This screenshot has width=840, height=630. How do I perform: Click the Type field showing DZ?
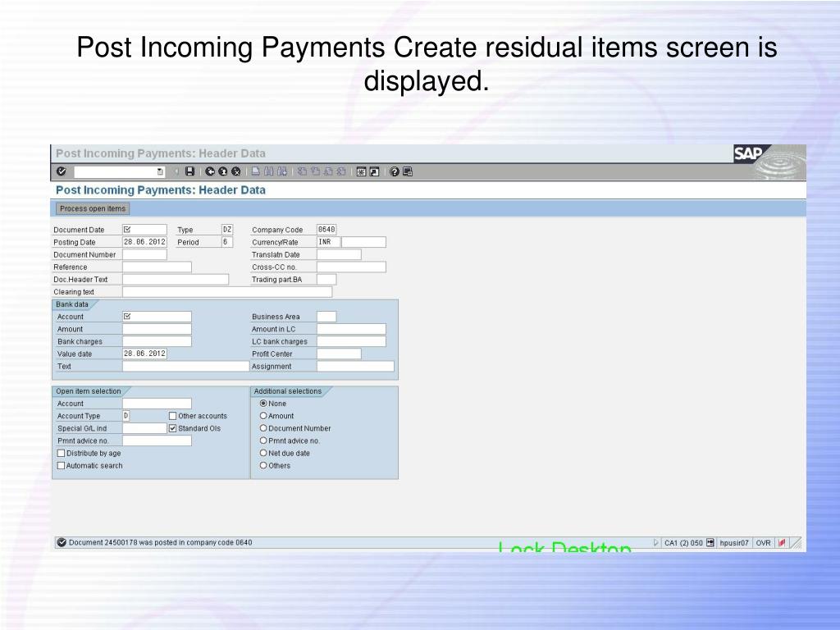[x=227, y=230]
